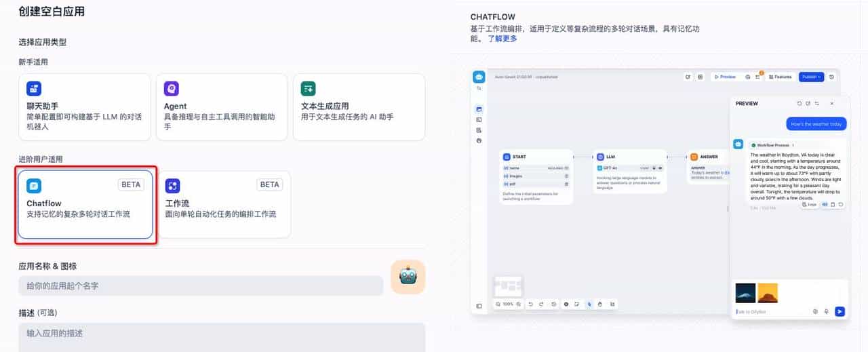Select the 聊天助手 app type title
Screen dimensions: 868x352
[x=42, y=106]
